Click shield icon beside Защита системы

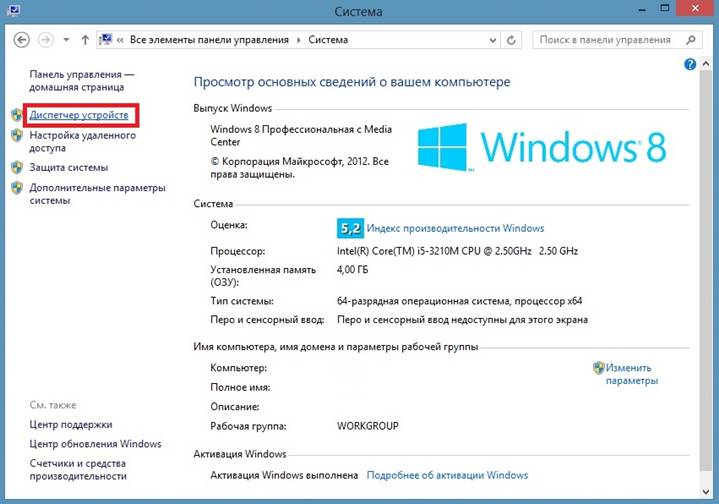point(17,167)
